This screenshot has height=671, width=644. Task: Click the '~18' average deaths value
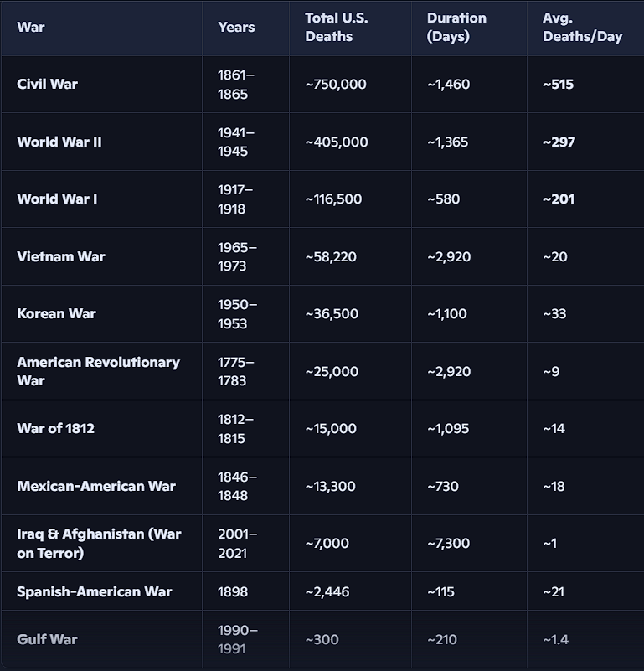[554, 486]
